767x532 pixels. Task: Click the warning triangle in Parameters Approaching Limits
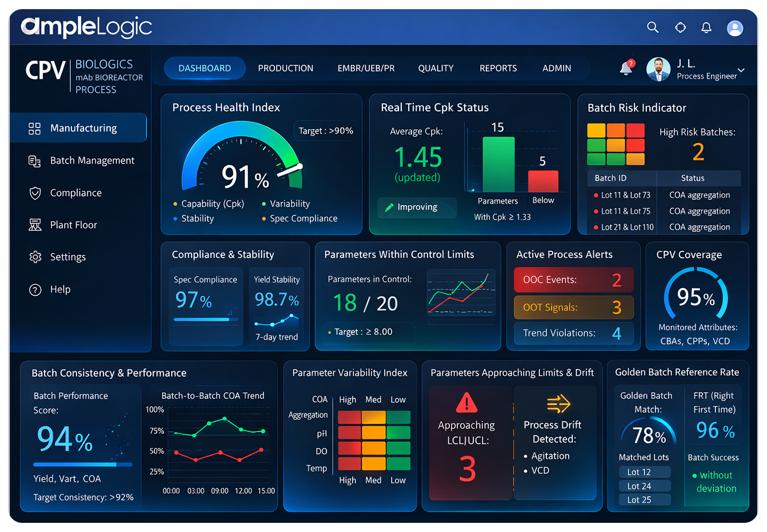pos(466,403)
